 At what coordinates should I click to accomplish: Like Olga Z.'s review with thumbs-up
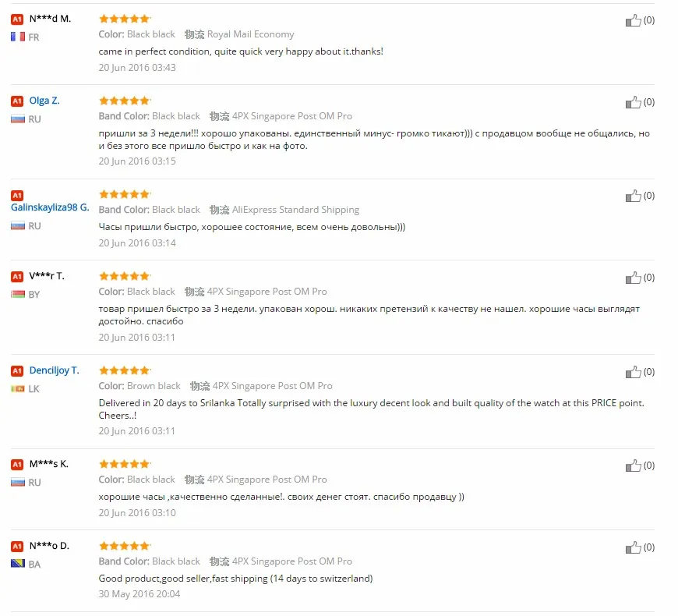click(633, 102)
